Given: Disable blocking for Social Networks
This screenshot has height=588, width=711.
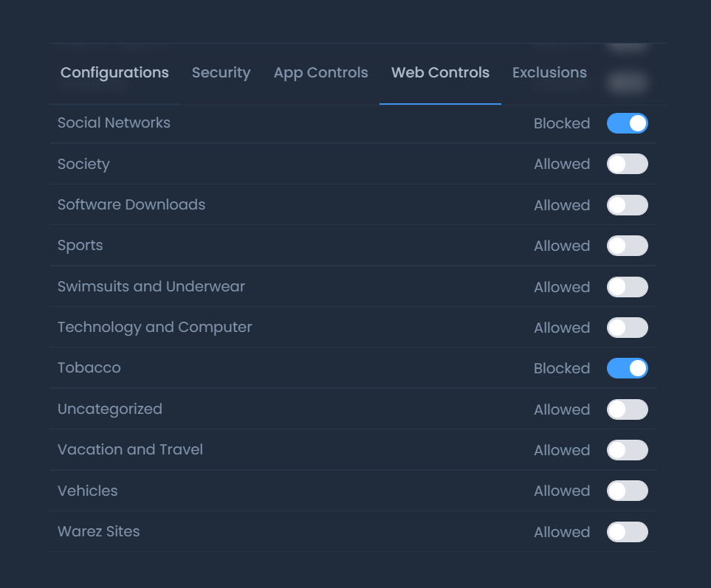Looking at the screenshot, I should click(628, 123).
